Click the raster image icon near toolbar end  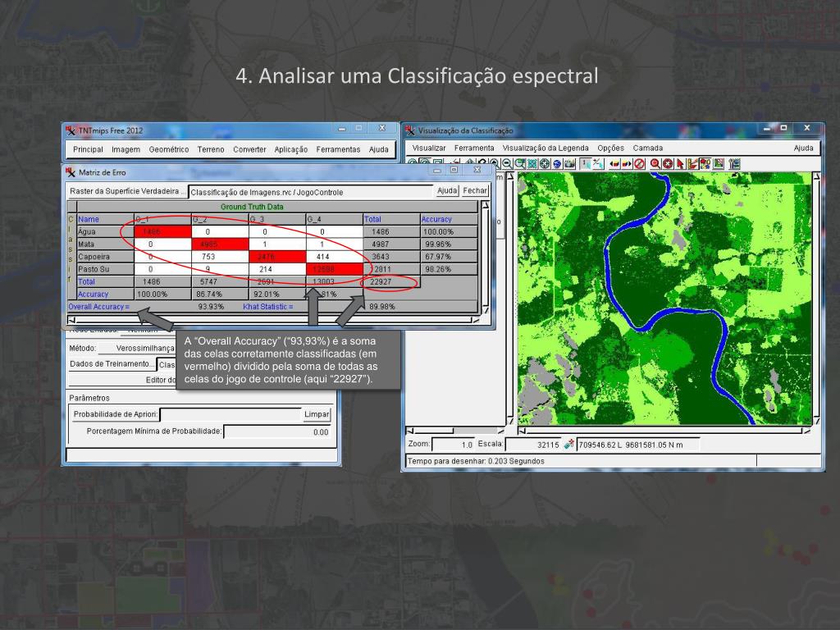coord(719,163)
